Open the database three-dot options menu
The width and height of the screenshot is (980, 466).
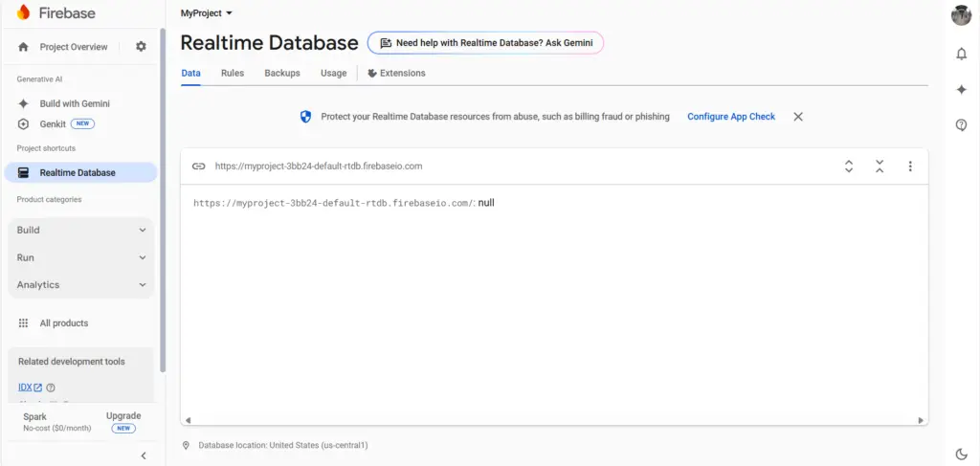910,166
